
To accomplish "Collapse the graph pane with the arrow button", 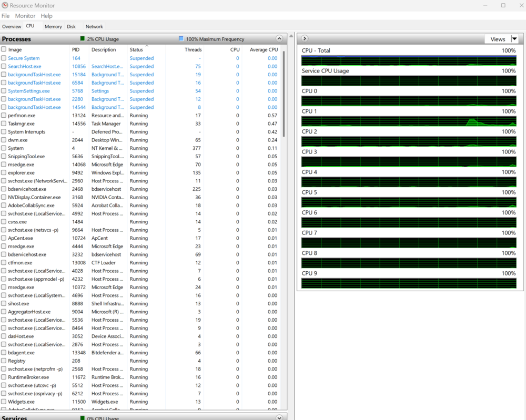I will coord(305,39).
